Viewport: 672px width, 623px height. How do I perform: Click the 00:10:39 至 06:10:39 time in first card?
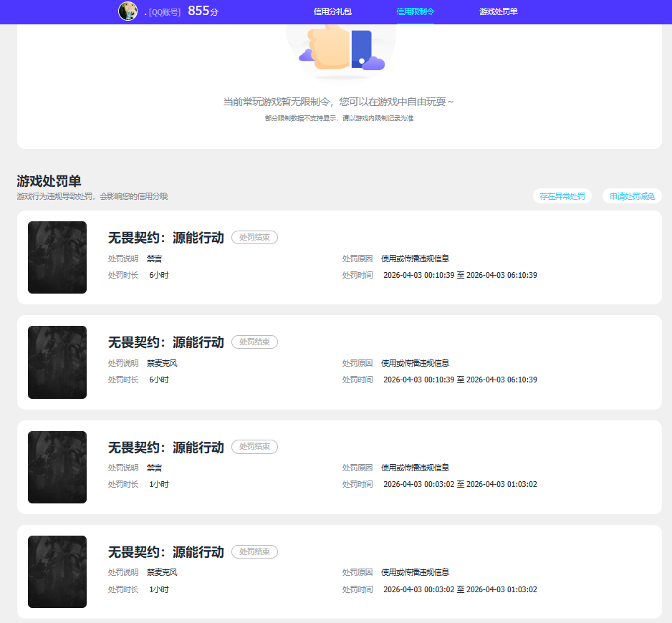(x=460, y=275)
